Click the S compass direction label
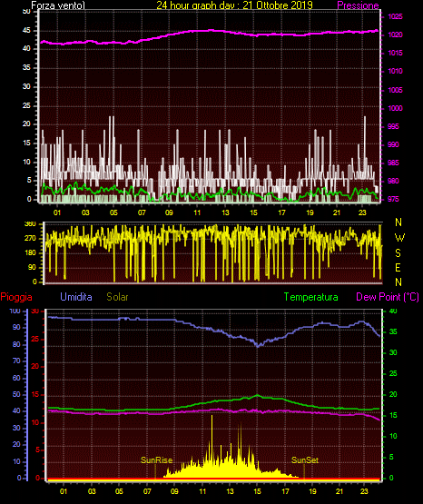 coord(398,253)
